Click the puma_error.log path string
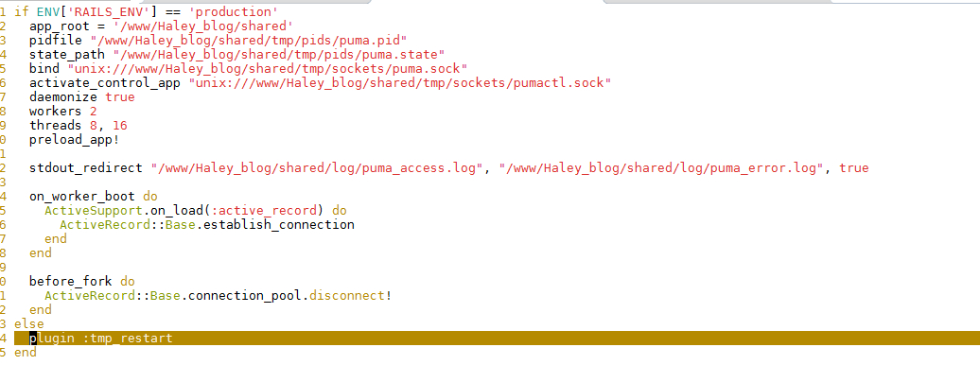This screenshot has width=980, height=365. click(661, 167)
